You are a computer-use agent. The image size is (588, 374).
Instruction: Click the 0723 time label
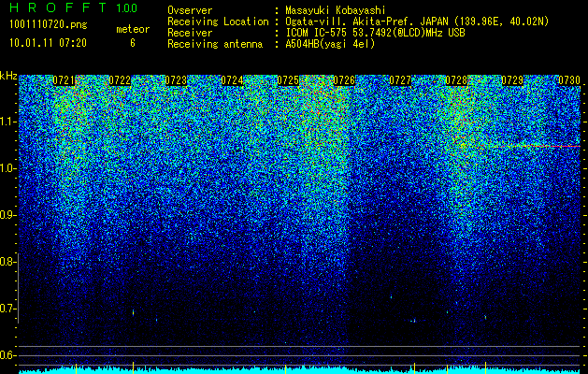177,80
